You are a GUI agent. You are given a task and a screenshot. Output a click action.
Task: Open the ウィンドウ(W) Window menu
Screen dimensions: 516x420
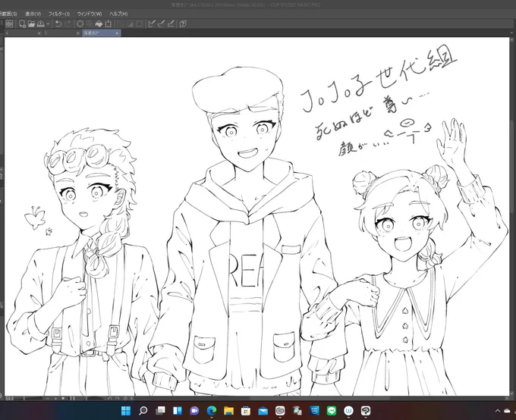90,14
